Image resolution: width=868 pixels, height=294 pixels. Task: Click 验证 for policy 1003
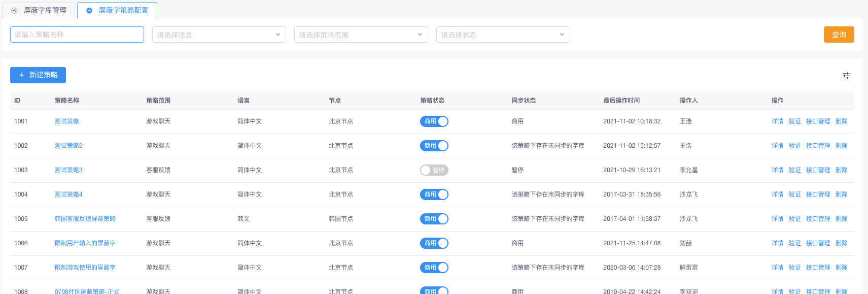tap(794, 170)
